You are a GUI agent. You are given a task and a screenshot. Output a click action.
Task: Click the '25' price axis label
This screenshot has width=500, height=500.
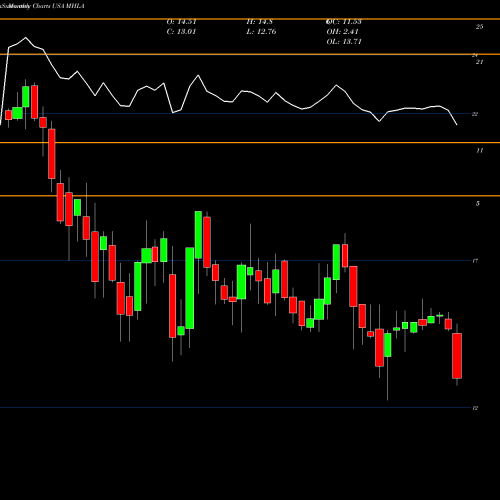pyautogui.click(x=479, y=27)
